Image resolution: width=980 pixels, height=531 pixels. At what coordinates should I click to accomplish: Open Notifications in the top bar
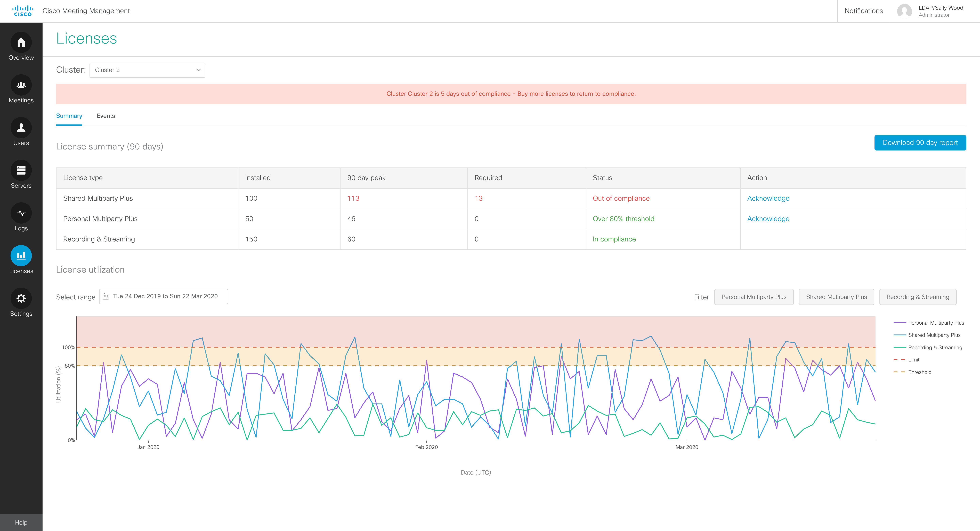[x=863, y=11]
